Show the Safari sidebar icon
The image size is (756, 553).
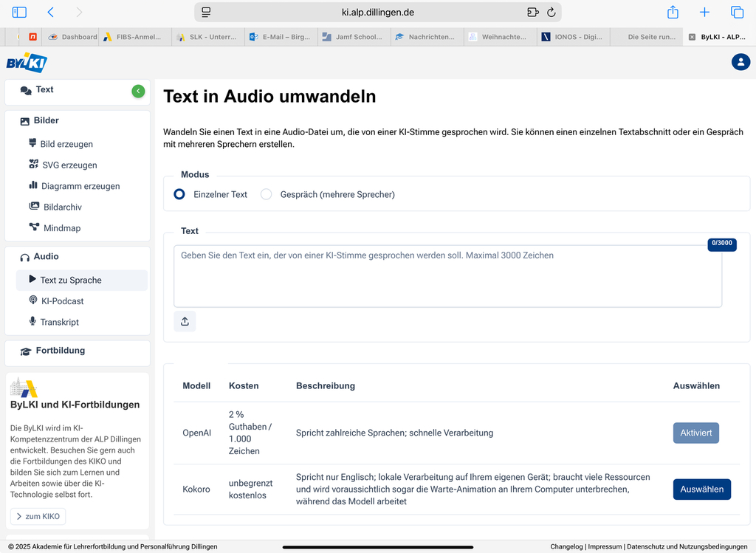(19, 13)
